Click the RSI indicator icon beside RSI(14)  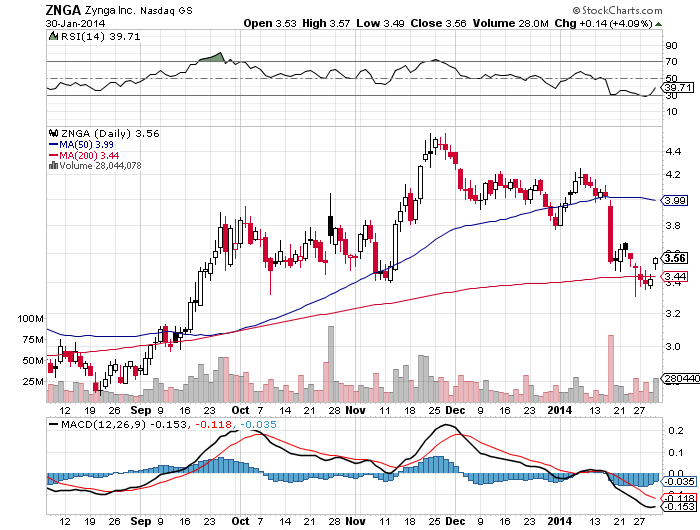pos(53,36)
